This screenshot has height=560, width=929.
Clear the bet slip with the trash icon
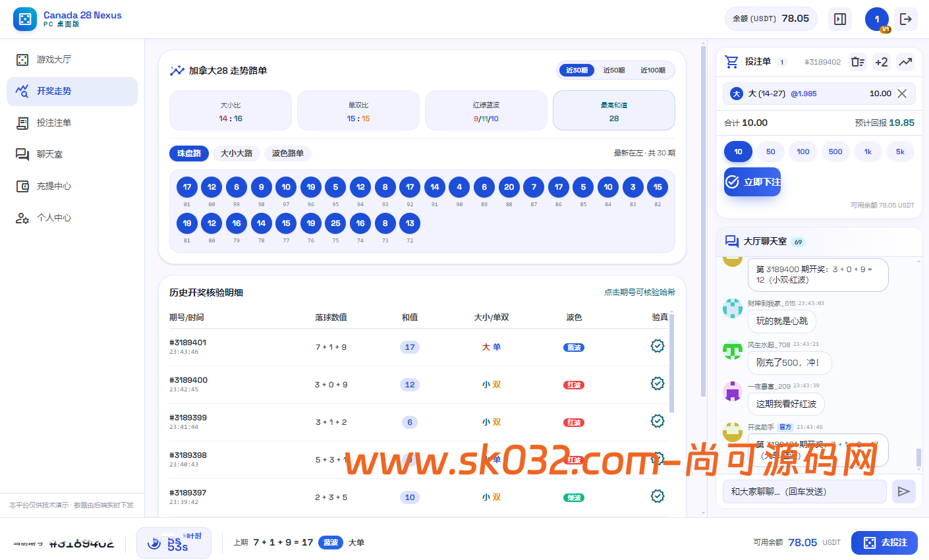857,62
